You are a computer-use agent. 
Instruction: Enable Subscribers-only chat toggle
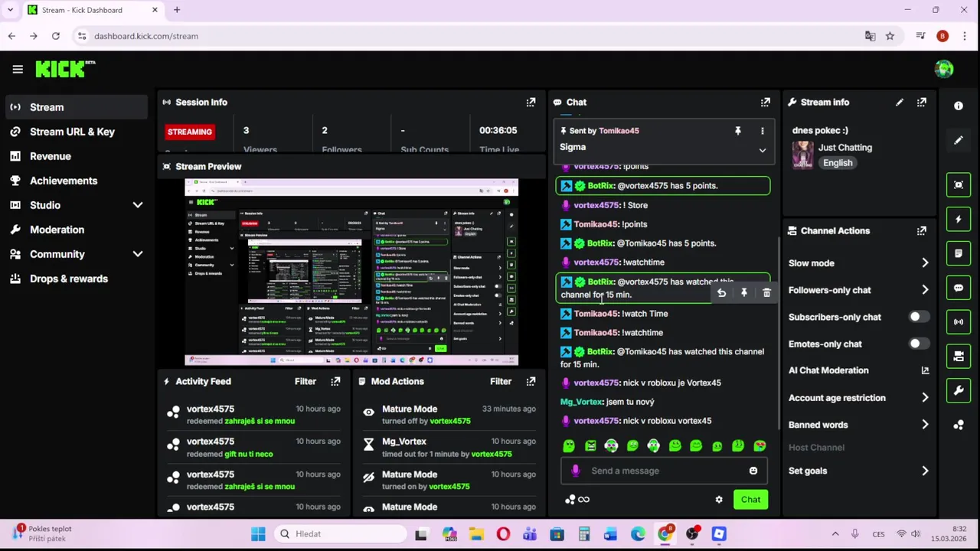point(919,317)
